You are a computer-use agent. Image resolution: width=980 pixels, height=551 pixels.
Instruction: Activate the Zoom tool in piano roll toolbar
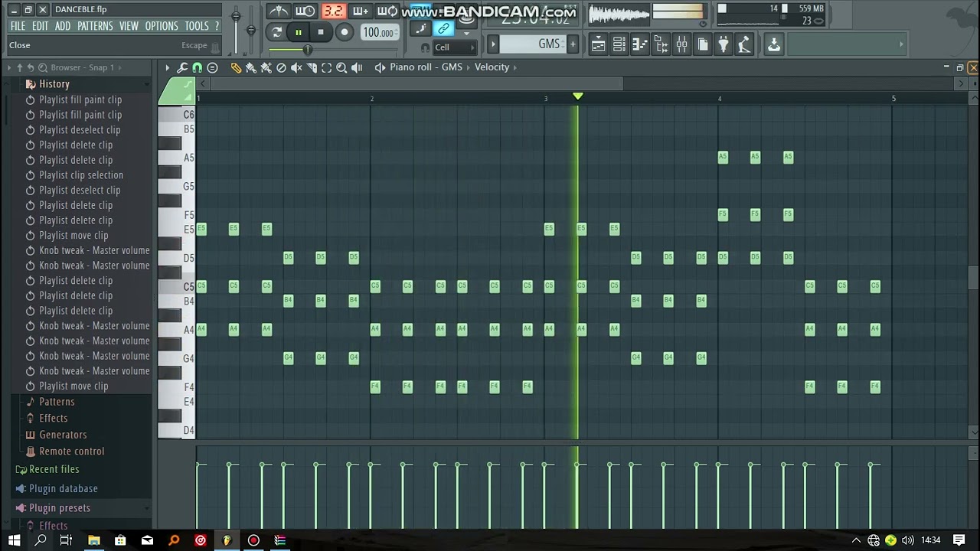pyautogui.click(x=341, y=67)
